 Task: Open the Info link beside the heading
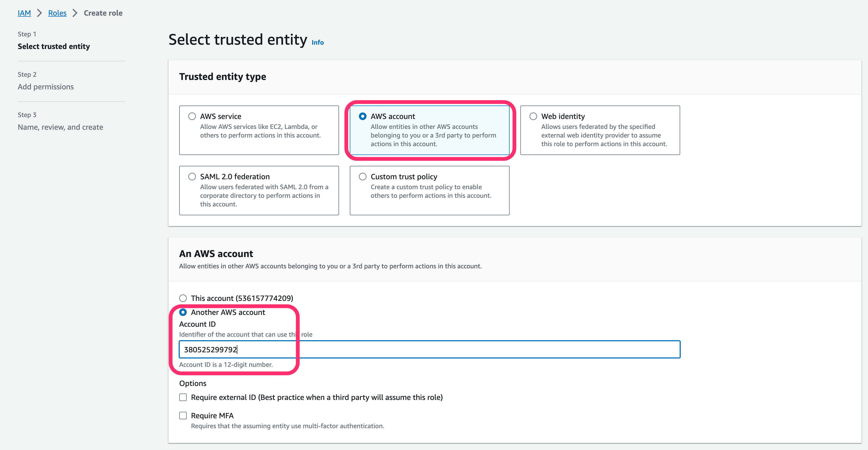[317, 43]
